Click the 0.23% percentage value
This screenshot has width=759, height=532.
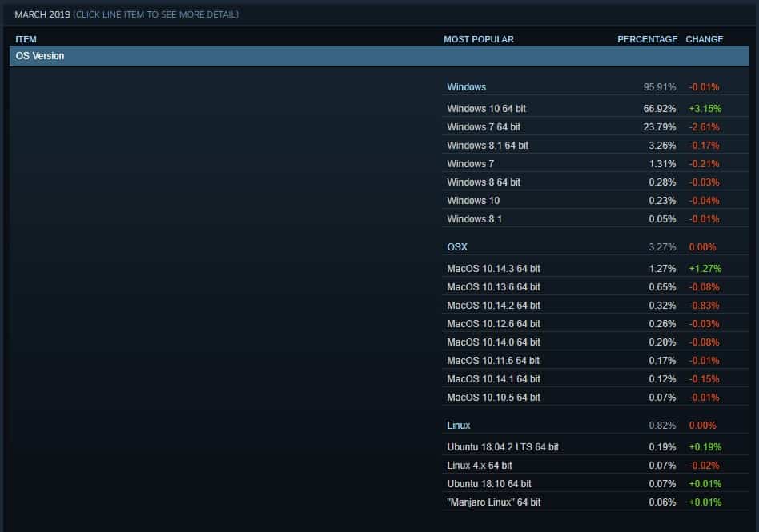pos(662,201)
